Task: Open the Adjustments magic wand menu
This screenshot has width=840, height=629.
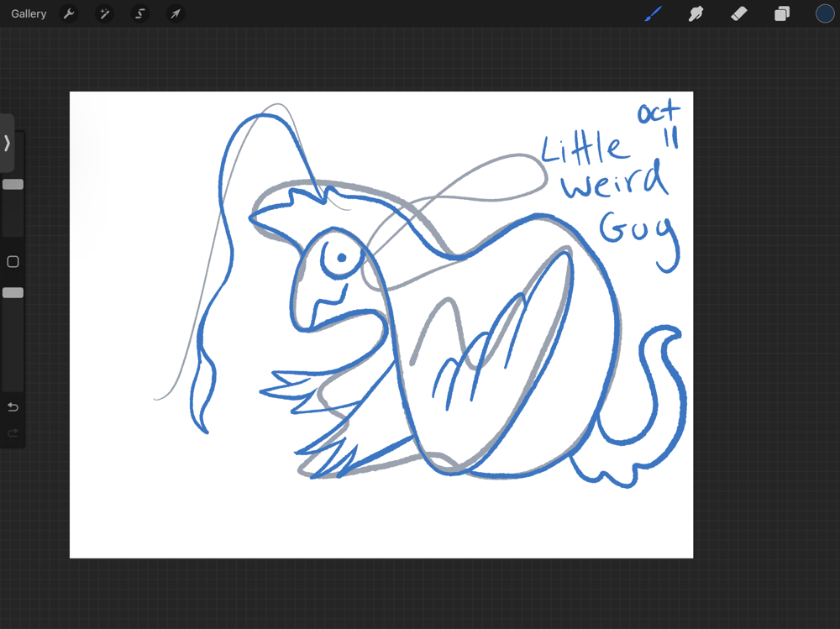Action: pos(104,14)
